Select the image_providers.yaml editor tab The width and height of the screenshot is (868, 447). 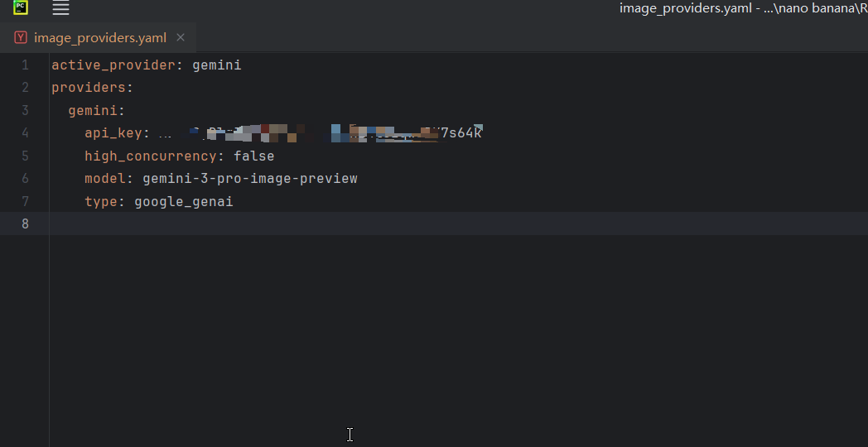(99, 37)
